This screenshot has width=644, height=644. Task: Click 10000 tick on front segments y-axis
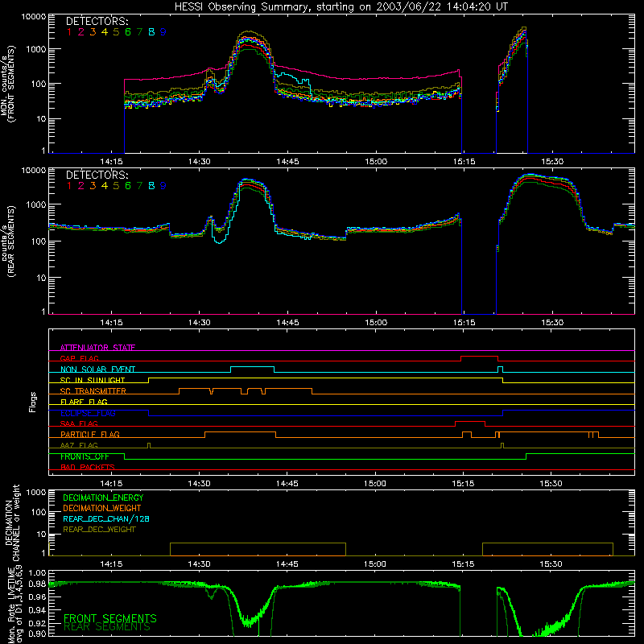pyautogui.click(x=34, y=17)
